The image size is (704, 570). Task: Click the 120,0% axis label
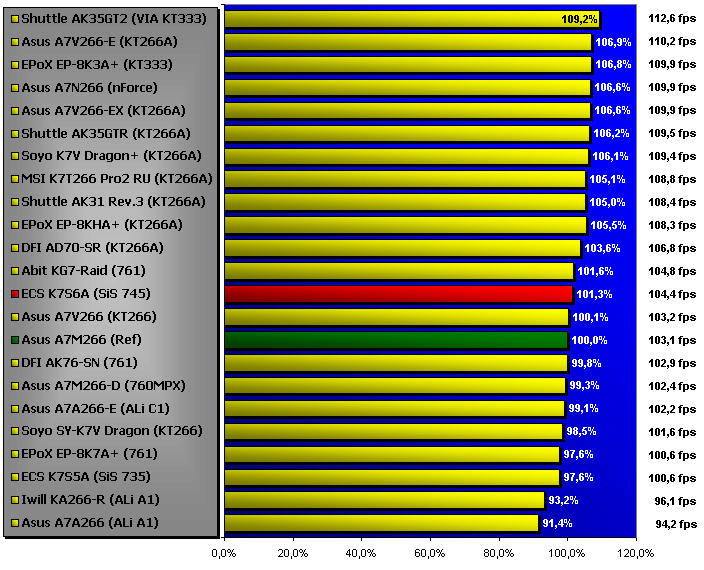point(636,553)
